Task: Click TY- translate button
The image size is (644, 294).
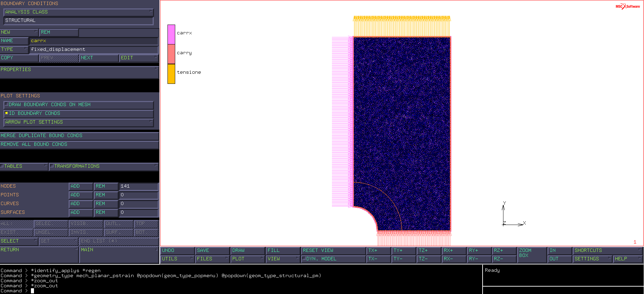Action: (x=404, y=259)
